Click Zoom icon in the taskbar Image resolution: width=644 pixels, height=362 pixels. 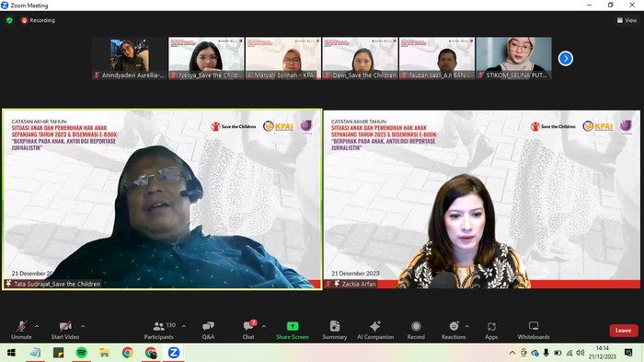[174, 353]
